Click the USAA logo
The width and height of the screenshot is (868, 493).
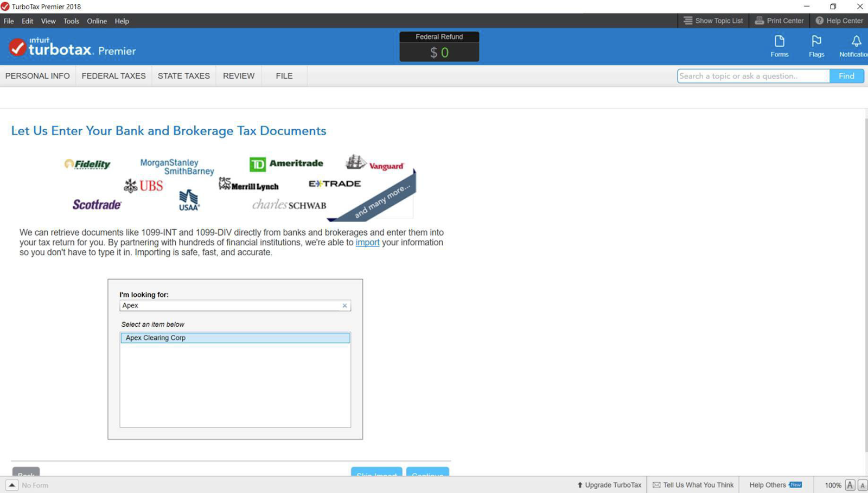coord(189,200)
